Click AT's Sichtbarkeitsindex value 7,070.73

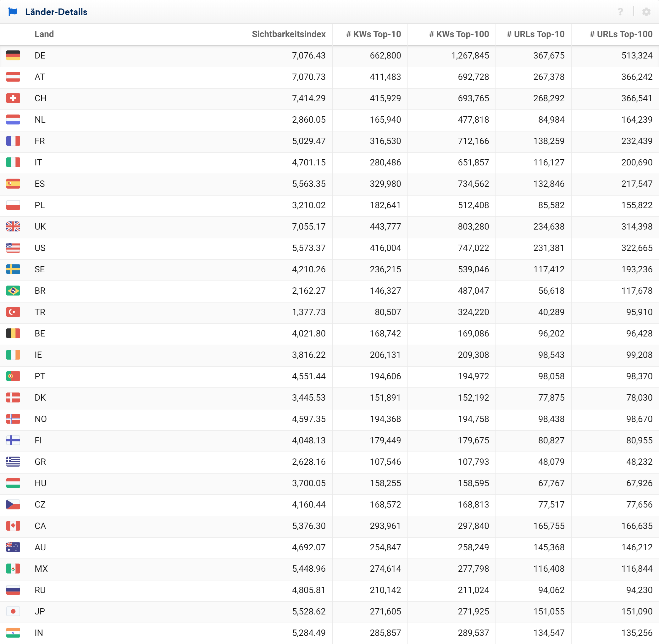point(308,77)
